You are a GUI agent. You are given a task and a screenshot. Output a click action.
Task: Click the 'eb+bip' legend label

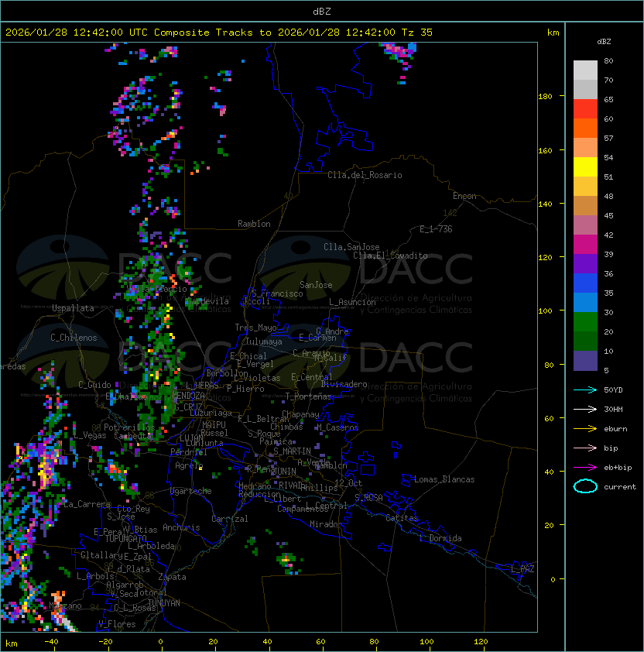(618, 468)
